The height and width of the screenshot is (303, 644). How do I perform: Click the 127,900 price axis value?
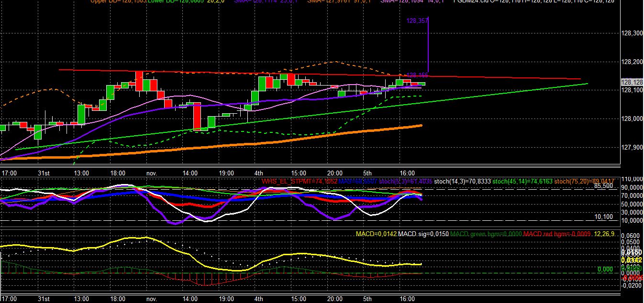click(632, 148)
